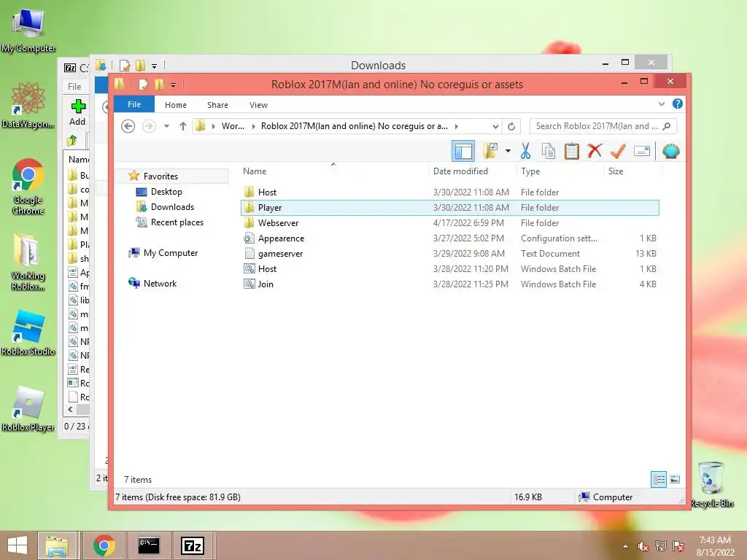This screenshot has height=560, width=747.
Task: Click the Cut scissors icon
Action: click(x=525, y=151)
